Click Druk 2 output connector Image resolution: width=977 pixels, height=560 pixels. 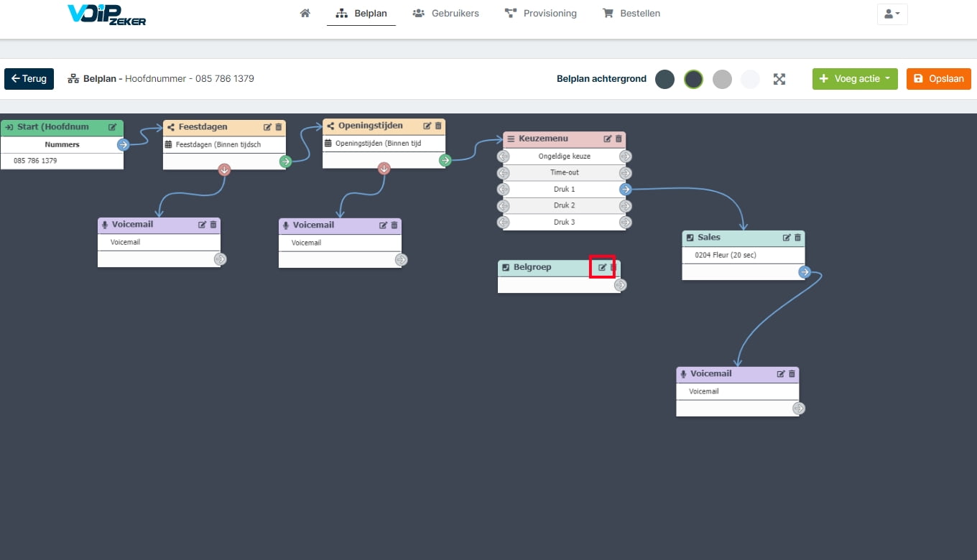pyautogui.click(x=625, y=206)
